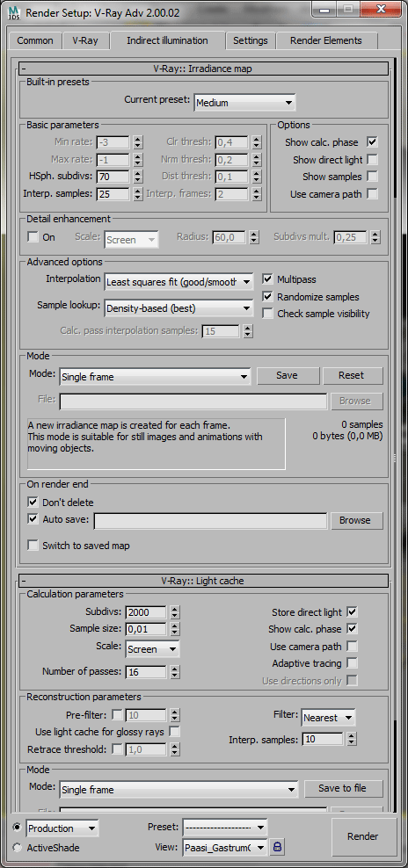Viewport: 408px width, 868px height.
Task: Click the light cache Subdivs field
Action: tap(146, 612)
